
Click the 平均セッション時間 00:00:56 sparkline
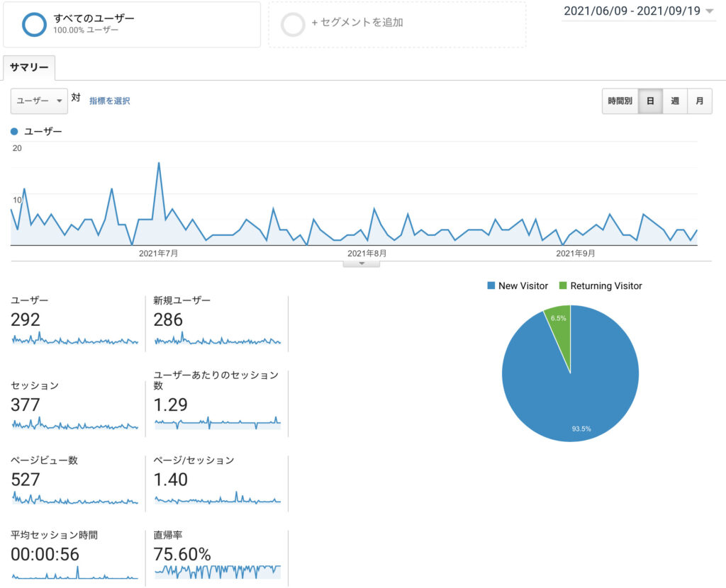[74, 573]
